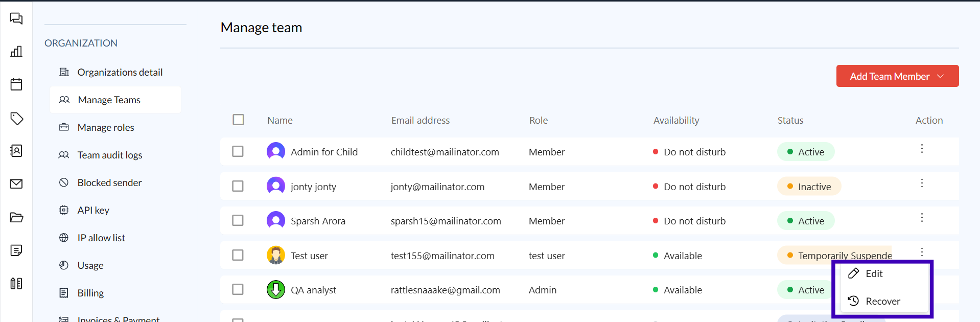980x322 pixels.
Task: Choose Recover from the action menu
Action: point(882,301)
